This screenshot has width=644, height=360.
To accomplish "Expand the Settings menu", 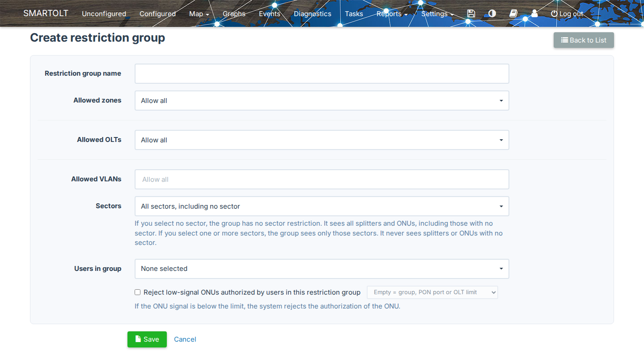I will 437,14.
